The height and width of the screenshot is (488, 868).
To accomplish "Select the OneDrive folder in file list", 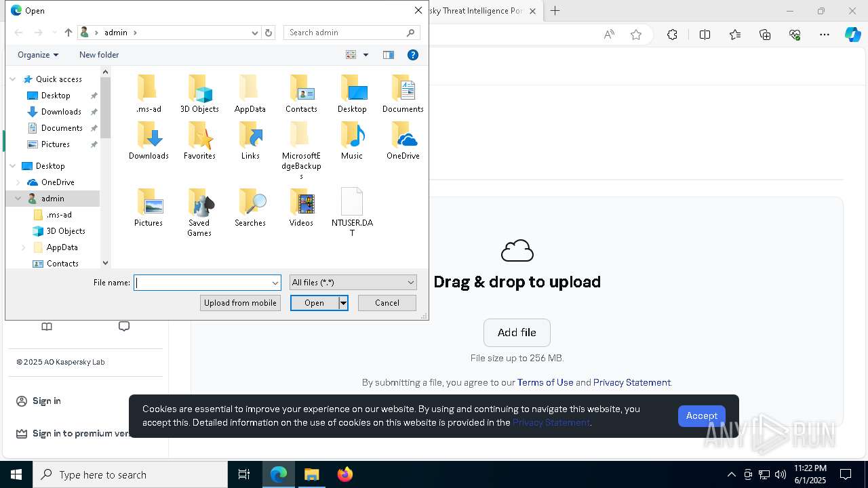I will coord(403,140).
